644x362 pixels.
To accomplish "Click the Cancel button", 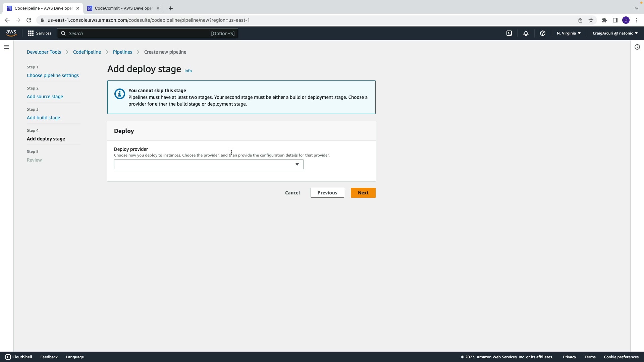I will click(292, 193).
